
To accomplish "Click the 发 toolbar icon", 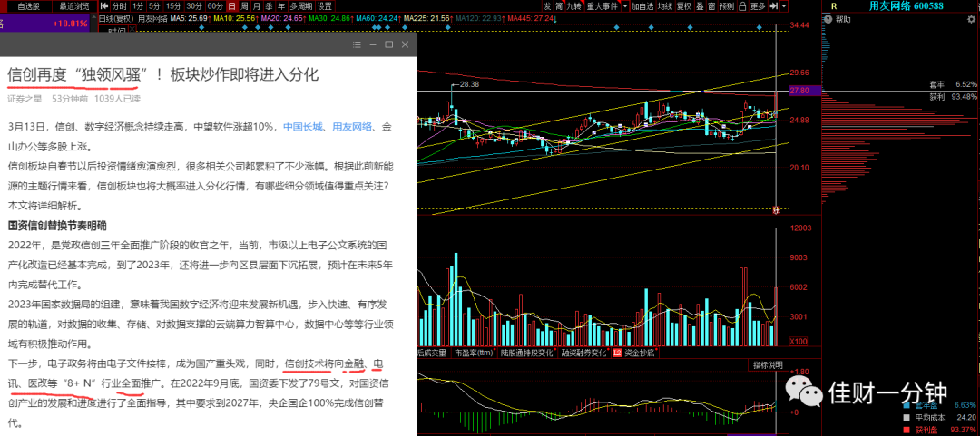I will [548, 6].
